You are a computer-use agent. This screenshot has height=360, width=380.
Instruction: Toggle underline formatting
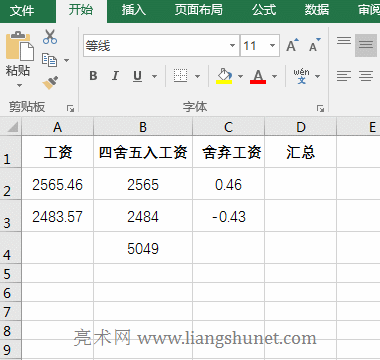137,76
